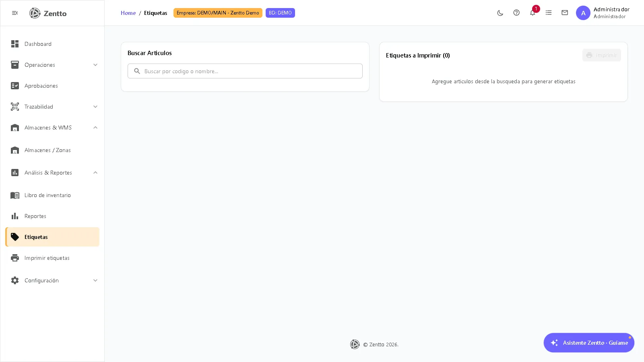The image size is (644, 362).
Task: Expand the Configuración chevron
Action: coord(95,280)
